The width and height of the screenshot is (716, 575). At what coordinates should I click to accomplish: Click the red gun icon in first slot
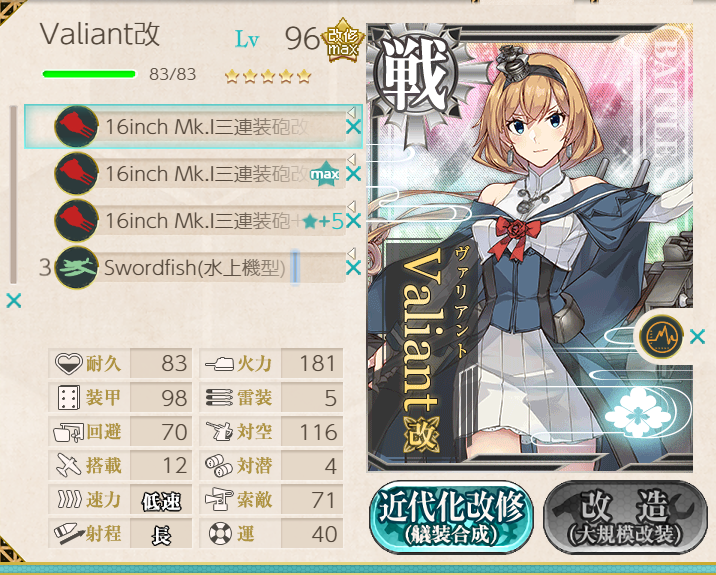[x=76, y=127]
